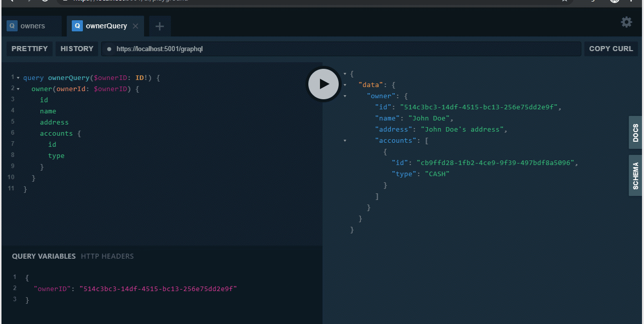Viewport: 644px width, 324px height.
Task: Select the QUERY VARIABLES section
Action: click(x=43, y=256)
